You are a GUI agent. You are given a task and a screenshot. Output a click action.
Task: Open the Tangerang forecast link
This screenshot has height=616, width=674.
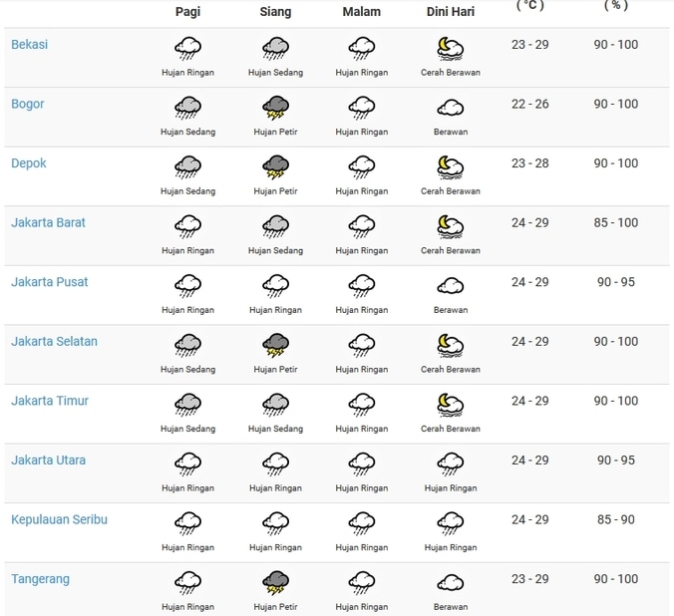point(40,579)
